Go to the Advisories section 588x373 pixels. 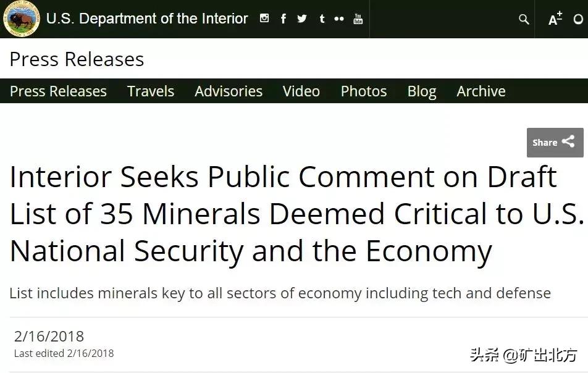pos(229,91)
